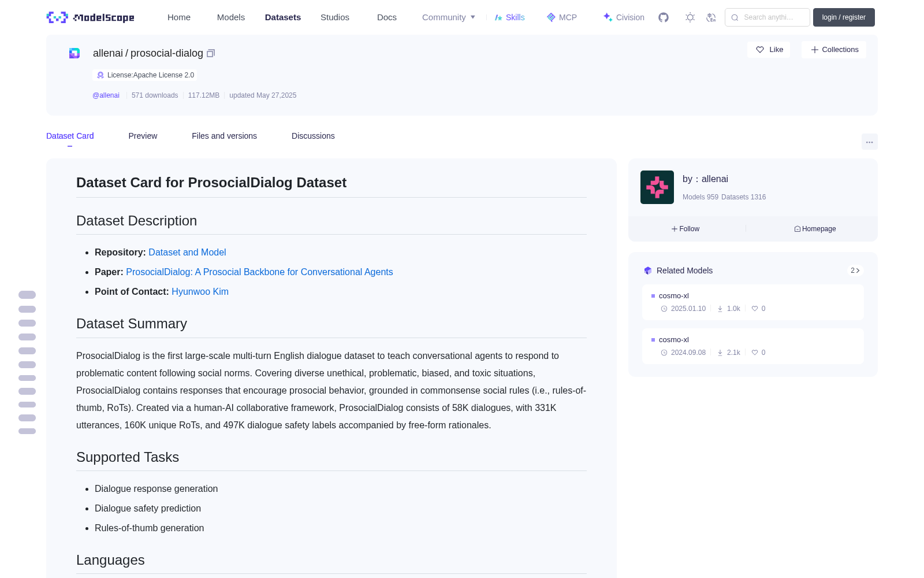Switch to the Preview tab
The height and width of the screenshot is (578, 924).
[x=143, y=136]
